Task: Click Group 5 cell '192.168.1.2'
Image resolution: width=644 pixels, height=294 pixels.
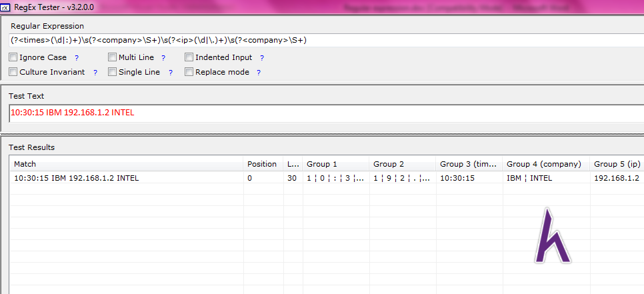Action: point(617,178)
